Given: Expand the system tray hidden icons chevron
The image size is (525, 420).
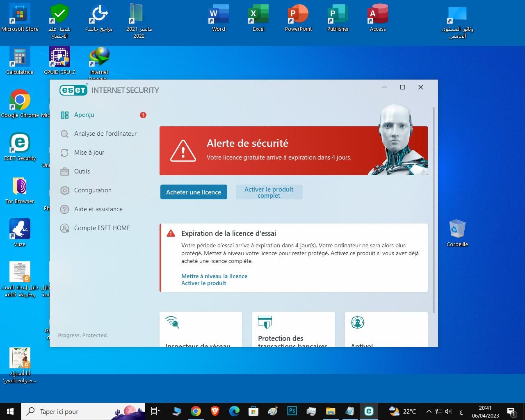Looking at the screenshot, I should coord(429,411).
